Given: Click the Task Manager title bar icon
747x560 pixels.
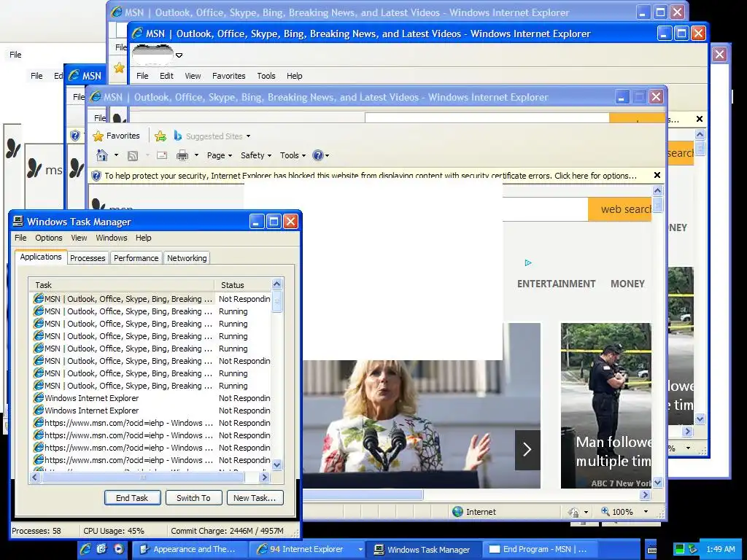Looking at the screenshot, I should [x=18, y=222].
